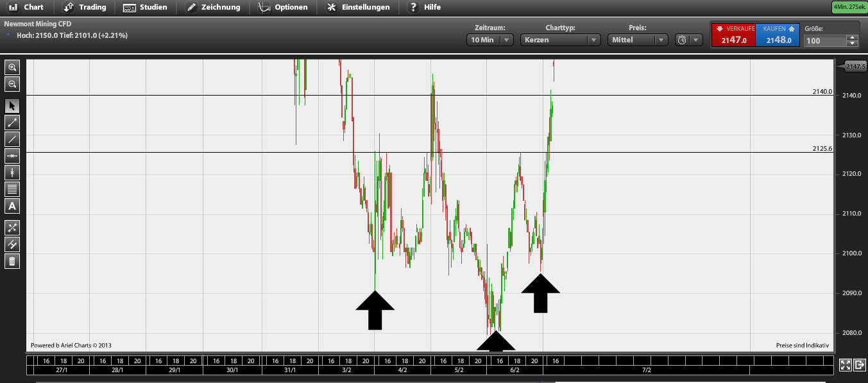The image size is (868, 383).
Task: Activate the cursor selection tool
Action: coord(12,105)
